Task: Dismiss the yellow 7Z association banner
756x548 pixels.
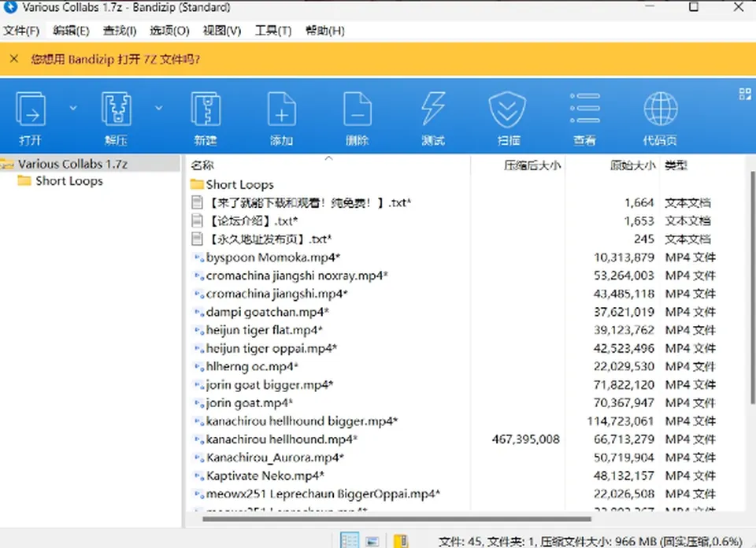Action: click(14, 59)
